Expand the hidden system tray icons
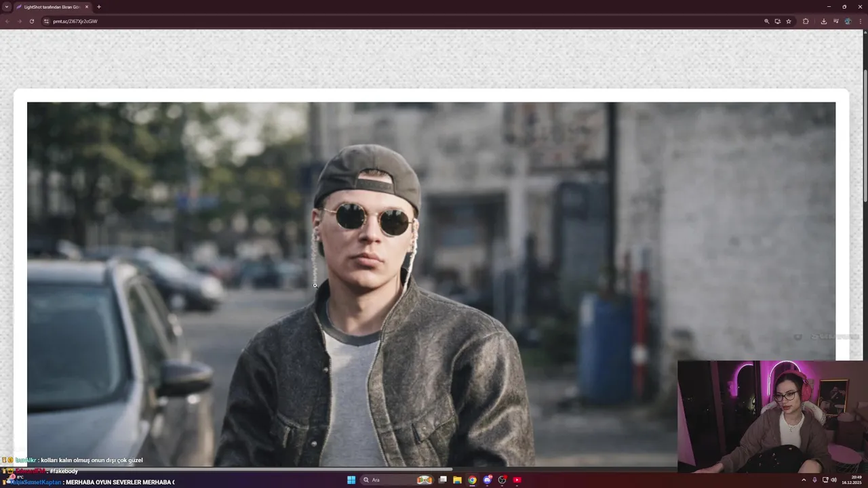 point(804,480)
